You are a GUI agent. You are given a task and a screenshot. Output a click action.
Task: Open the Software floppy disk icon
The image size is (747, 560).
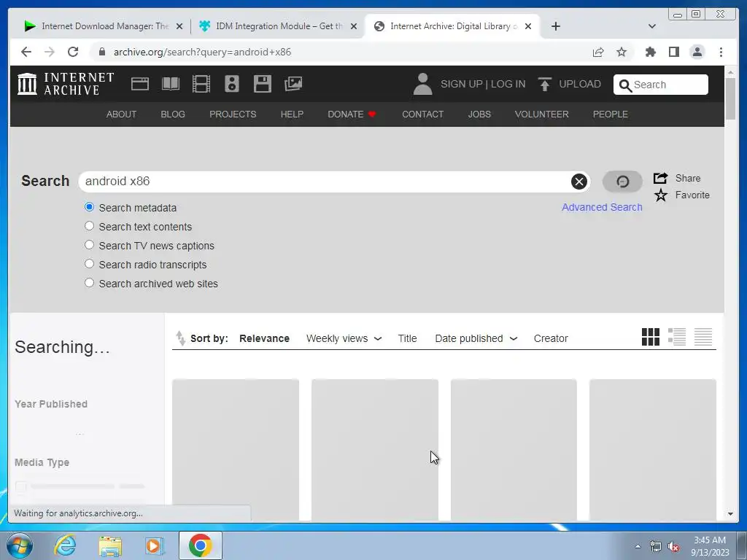click(263, 84)
